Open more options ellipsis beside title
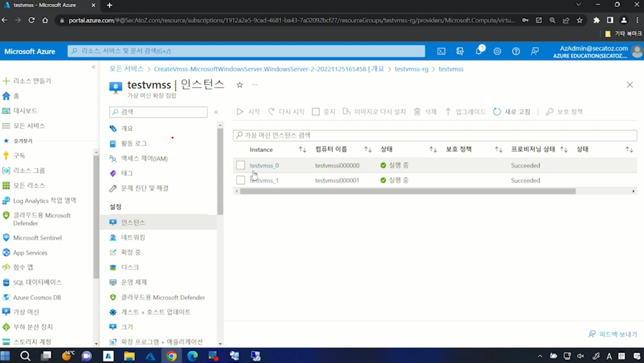Viewport: 644px width, 363px height. [x=255, y=85]
